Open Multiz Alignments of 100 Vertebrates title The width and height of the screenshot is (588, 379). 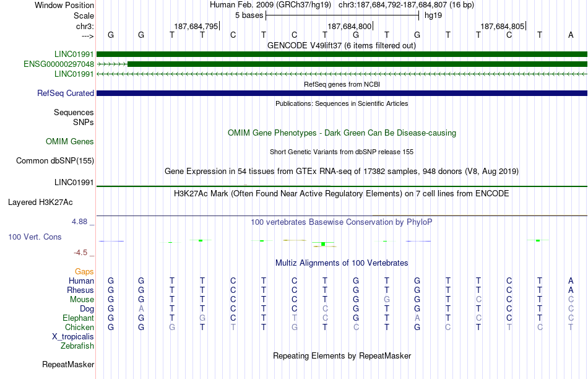point(341,263)
